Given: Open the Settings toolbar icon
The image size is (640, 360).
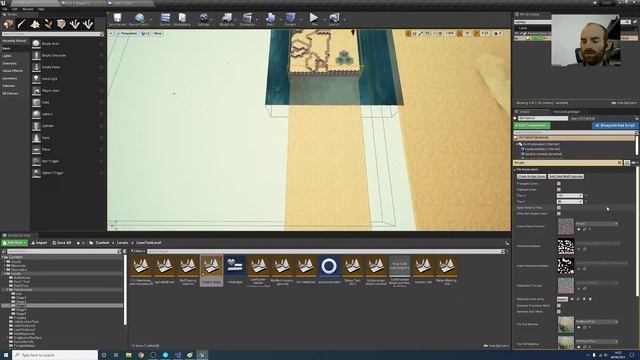Looking at the screenshot, I should [203, 19].
